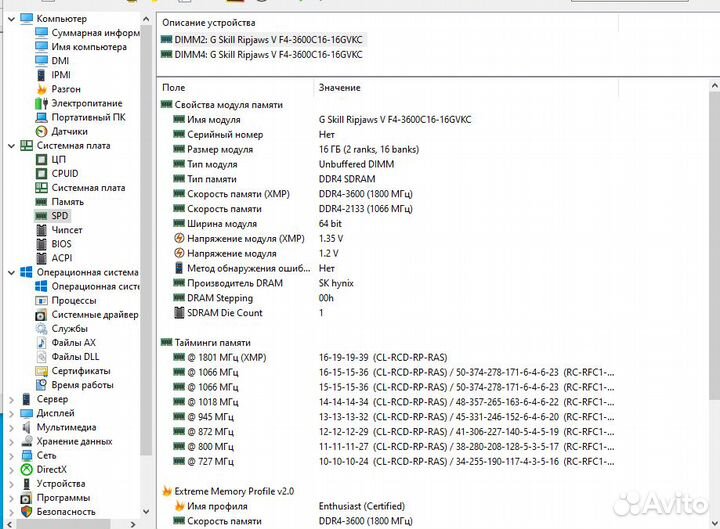Collapse the Системная плата tree node
The image size is (720, 529).
click(x=11, y=146)
